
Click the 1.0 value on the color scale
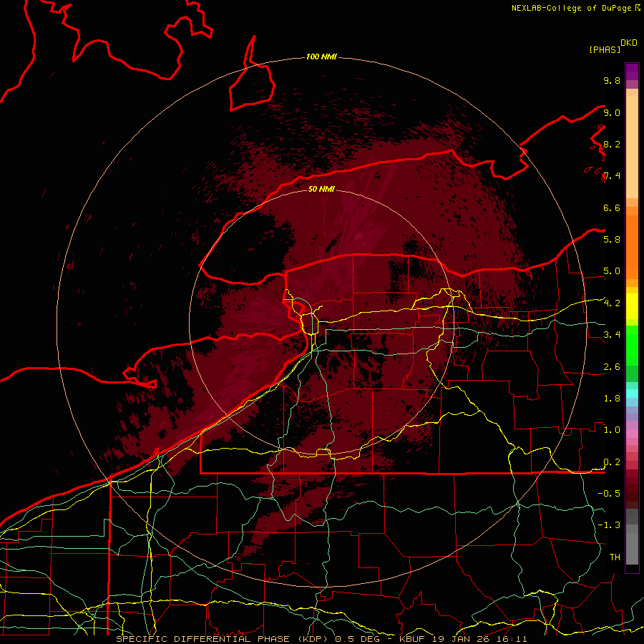612,429
